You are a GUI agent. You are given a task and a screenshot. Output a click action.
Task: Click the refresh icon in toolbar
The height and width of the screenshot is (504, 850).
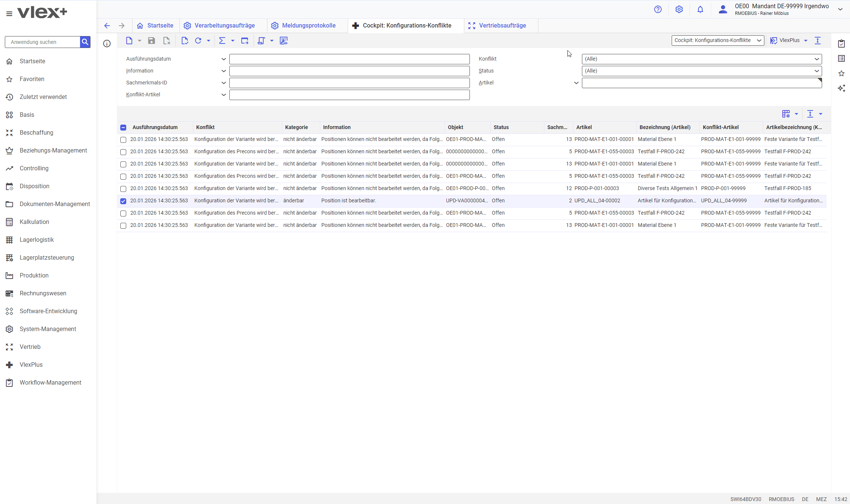point(198,41)
